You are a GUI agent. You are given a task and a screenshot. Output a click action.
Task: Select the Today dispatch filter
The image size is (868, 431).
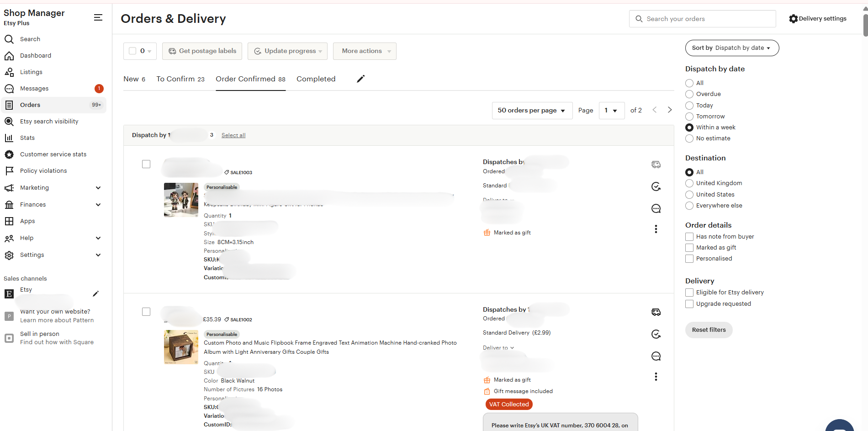[689, 106]
